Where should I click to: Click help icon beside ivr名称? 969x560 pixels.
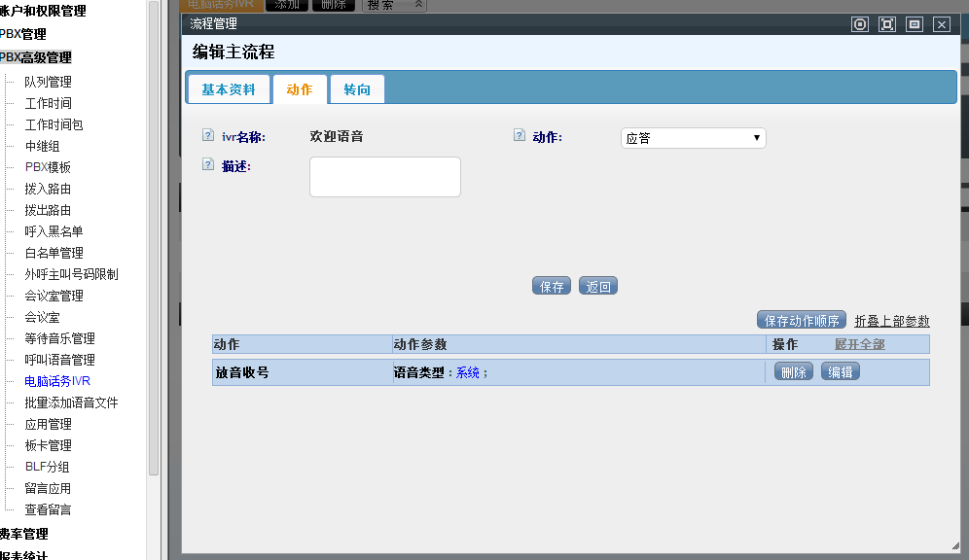point(207,136)
